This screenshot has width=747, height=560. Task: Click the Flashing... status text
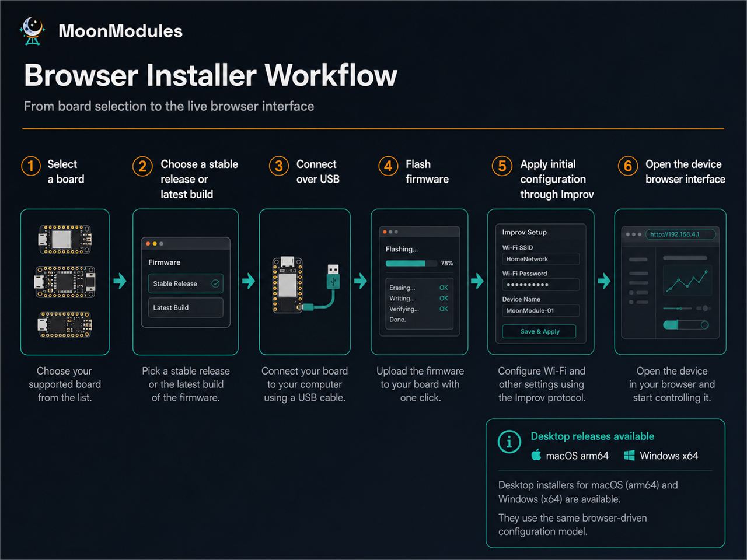[402, 249]
